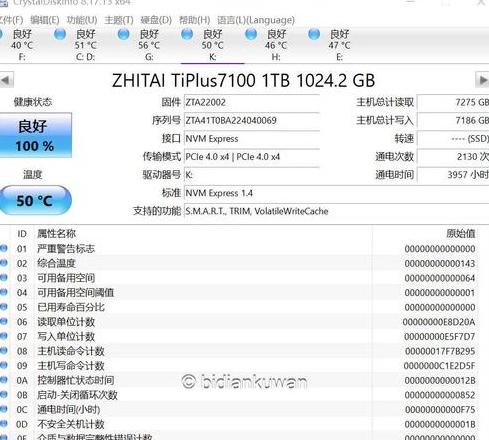Open the 语言(L)(Language) menu

tap(256, 20)
